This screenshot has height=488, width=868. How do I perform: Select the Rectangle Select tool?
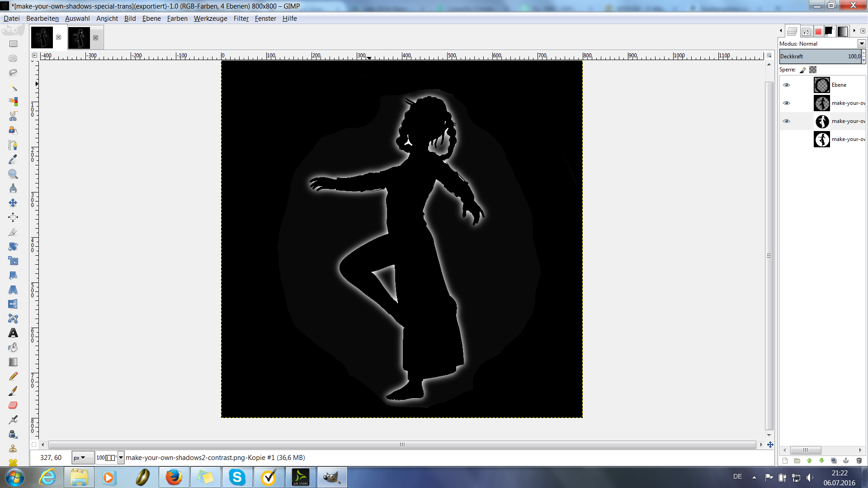13,44
